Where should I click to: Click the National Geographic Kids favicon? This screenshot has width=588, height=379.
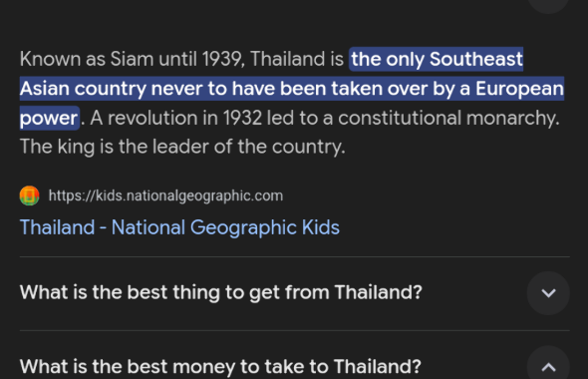point(29,195)
